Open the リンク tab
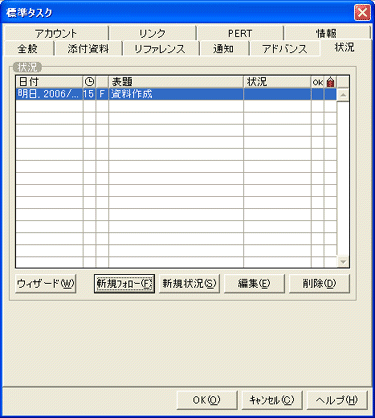 click(152, 33)
